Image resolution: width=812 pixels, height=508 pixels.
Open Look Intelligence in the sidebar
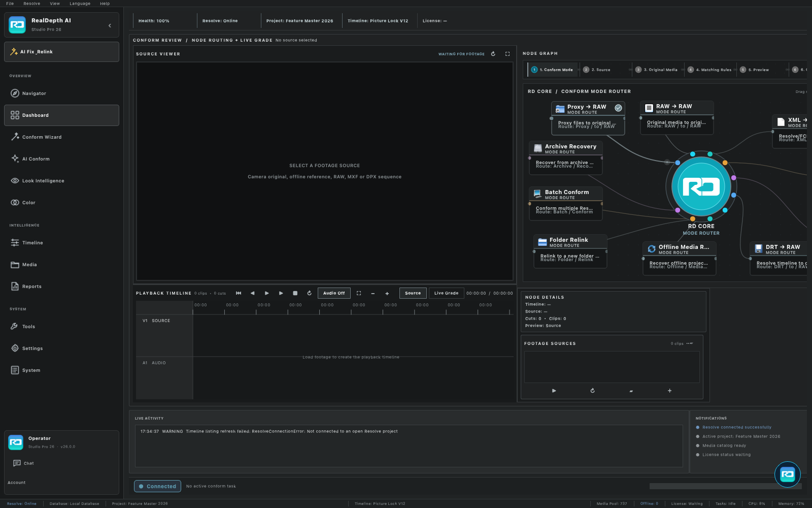pos(61,181)
